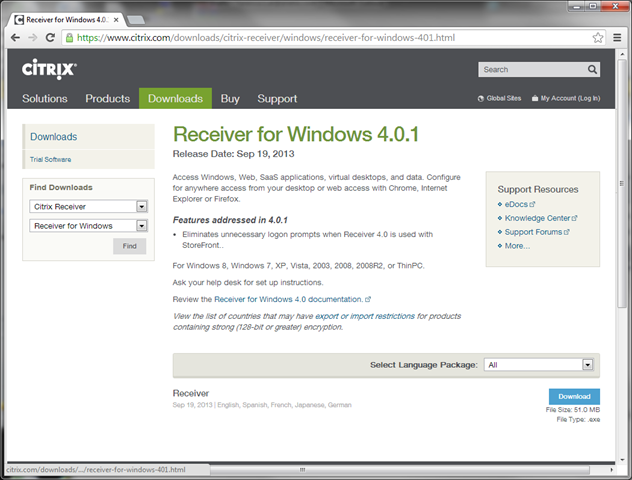Click the My Account briefcase icon

[535, 98]
